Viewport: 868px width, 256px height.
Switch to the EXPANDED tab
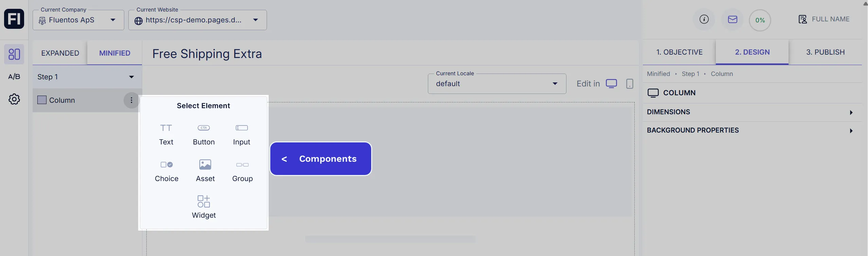click(x=60, y=53)
